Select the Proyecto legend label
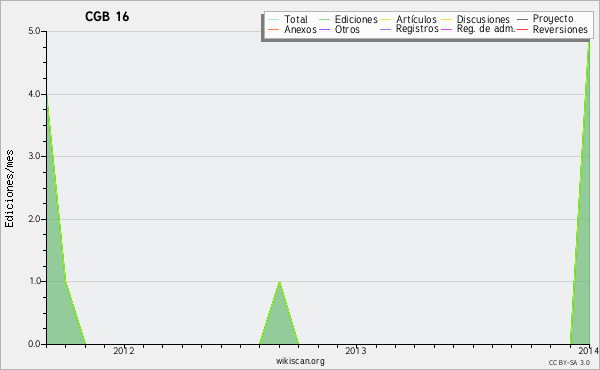 553,19
